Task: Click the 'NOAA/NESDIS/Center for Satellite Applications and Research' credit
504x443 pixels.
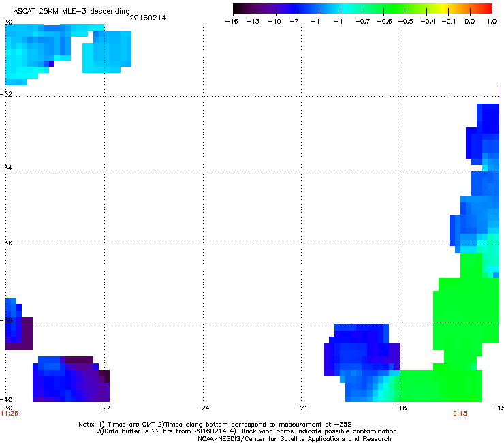Action: point(294,439)
